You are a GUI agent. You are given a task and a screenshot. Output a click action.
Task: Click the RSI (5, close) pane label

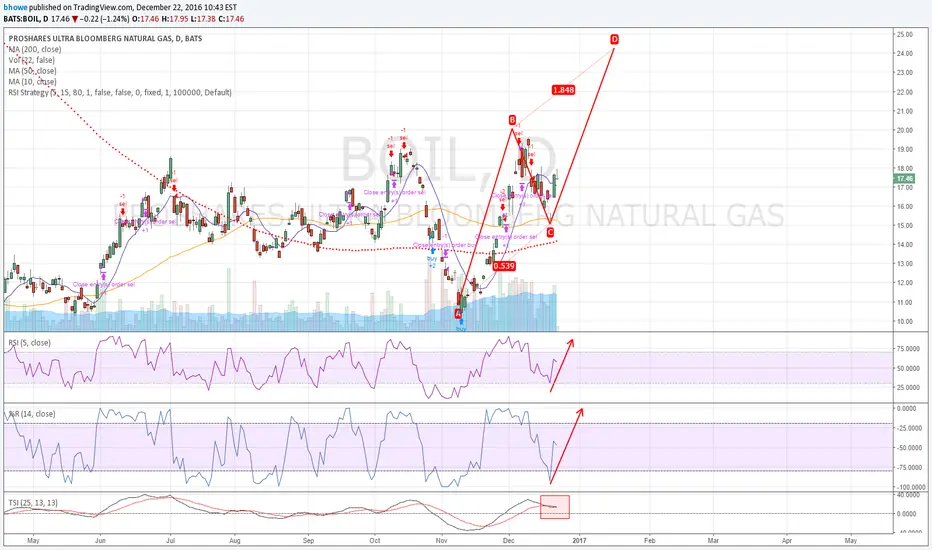(x=29, y=342)
